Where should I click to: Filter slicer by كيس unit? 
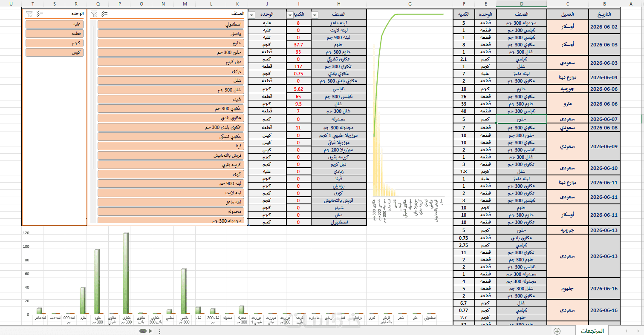[55, 52]
